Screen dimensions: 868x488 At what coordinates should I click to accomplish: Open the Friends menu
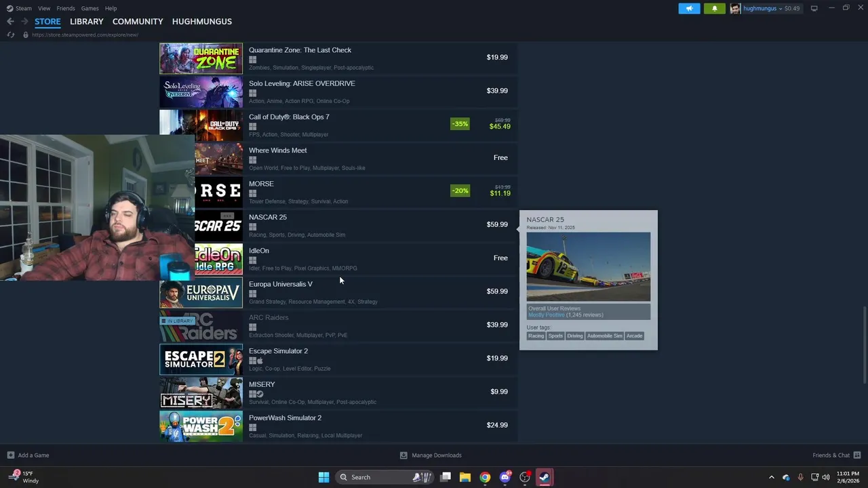click(66, 8)
